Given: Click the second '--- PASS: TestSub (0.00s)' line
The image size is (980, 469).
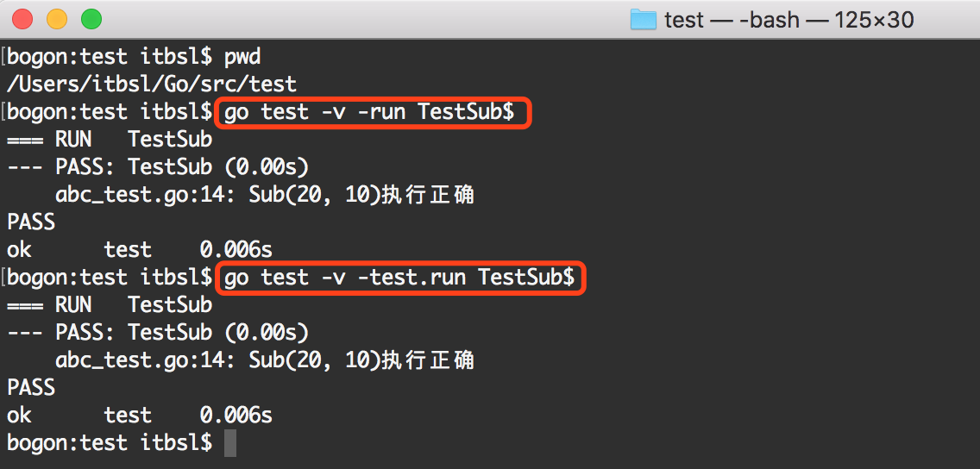Looking at the screenshot, I should pyautogui.click(x=158, y=333).
